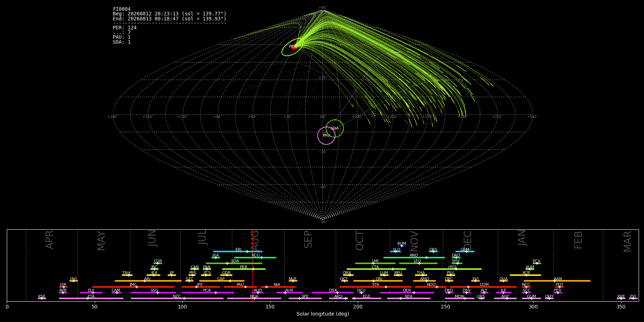Click the PER: 124 count in legend
644x322 pixels.
tap(125, 28)
